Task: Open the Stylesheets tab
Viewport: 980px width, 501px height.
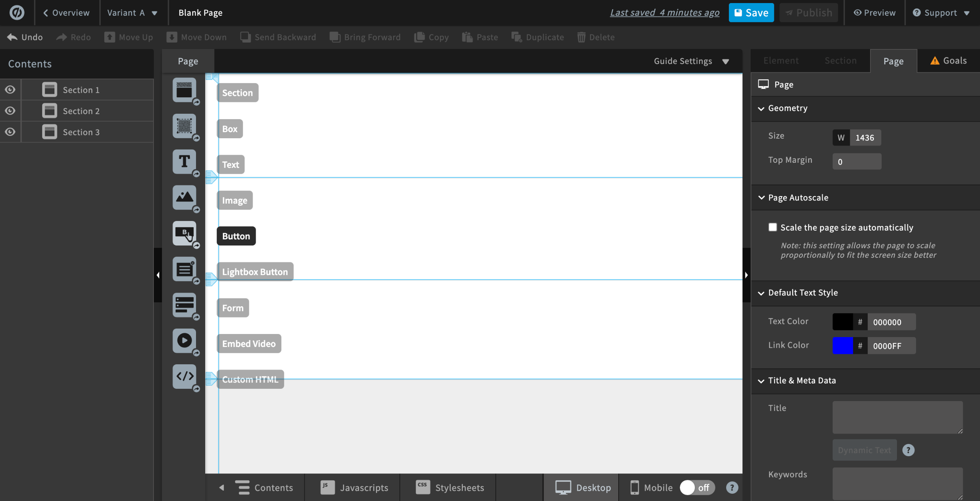Action: 450,488
